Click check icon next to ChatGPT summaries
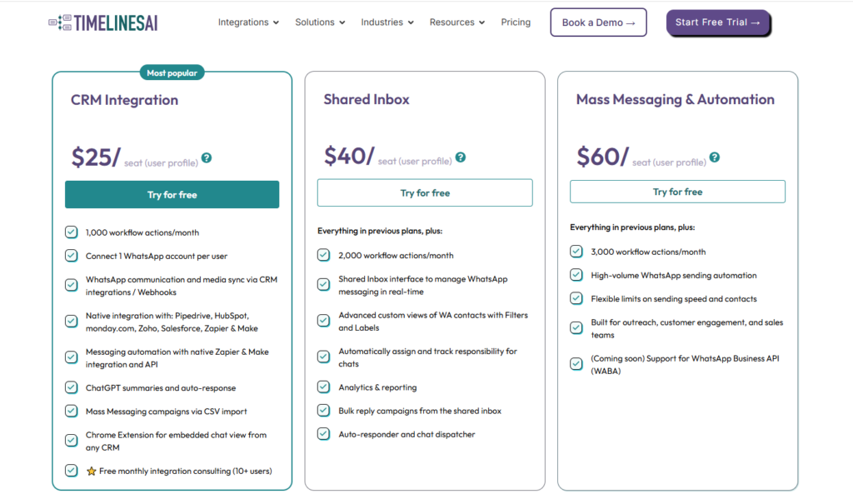This screenshot has width=853, height=504. point(72,387)
